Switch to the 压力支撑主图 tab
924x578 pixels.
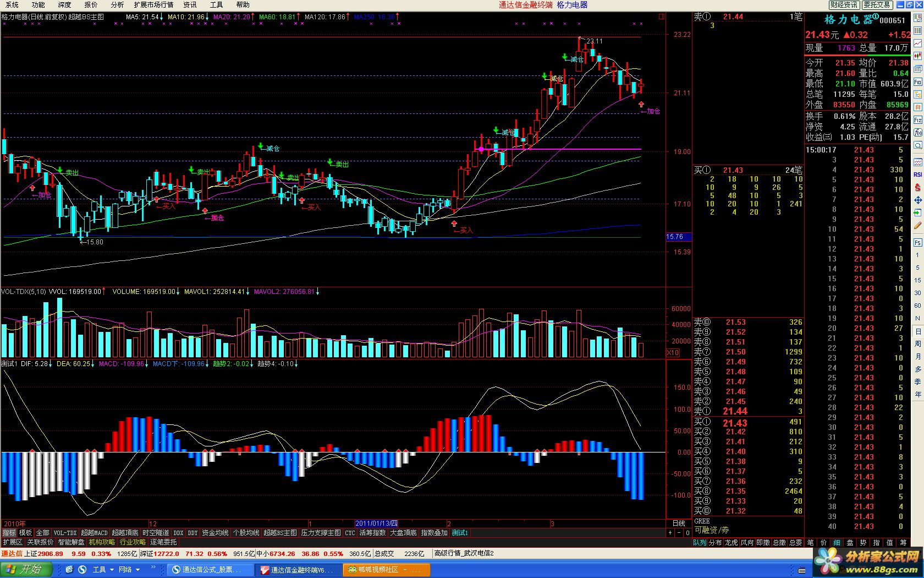tap(321, 533)
